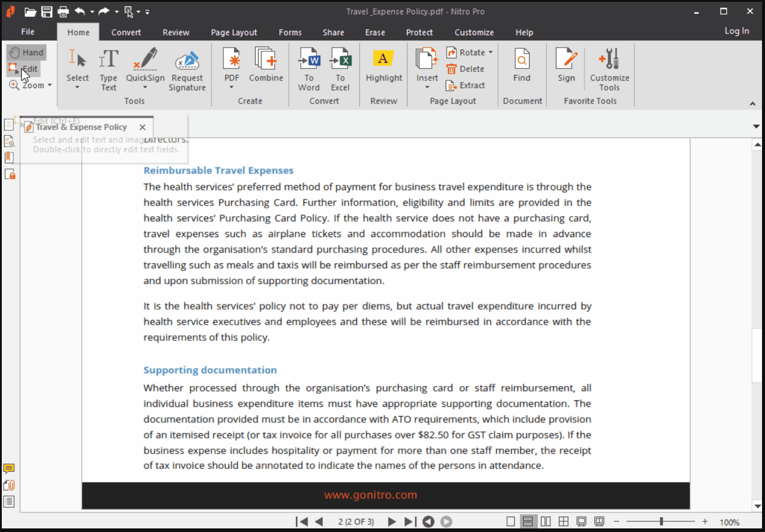Enable facing pages view mode

[x=545, y=522]
